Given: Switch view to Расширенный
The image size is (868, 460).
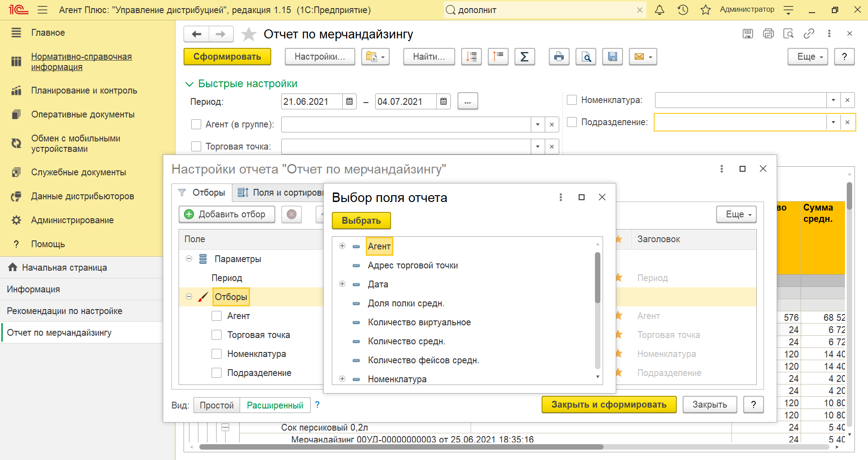Looking at the screenshot, I should (275, 405).
